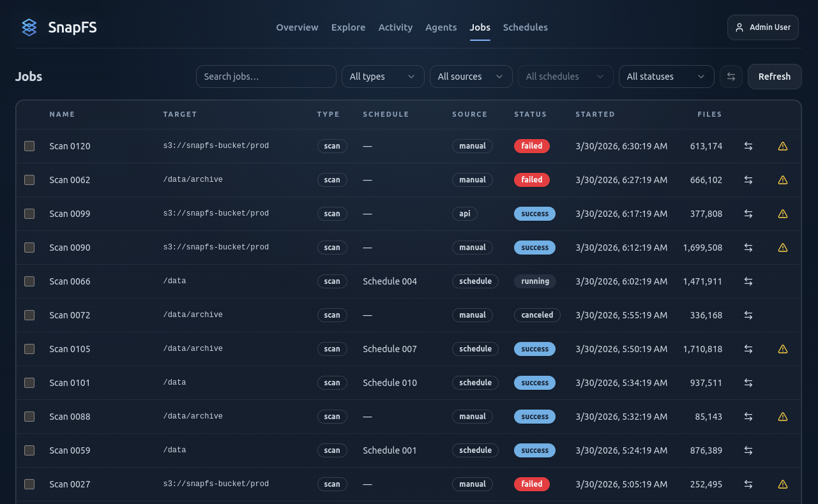Open the All statuses dropdown
Image resolution: width=818 pixels, height=504 pixels.
(x=666, y=77)
